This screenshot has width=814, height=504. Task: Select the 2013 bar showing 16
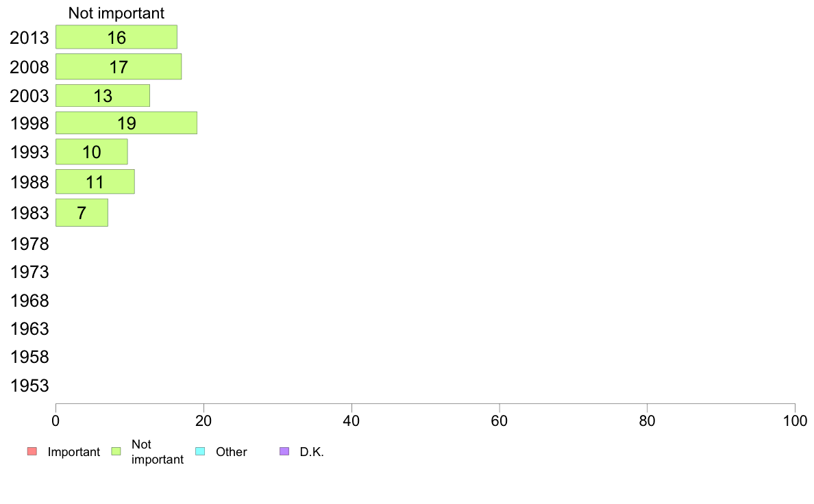(x=116, y=37)
